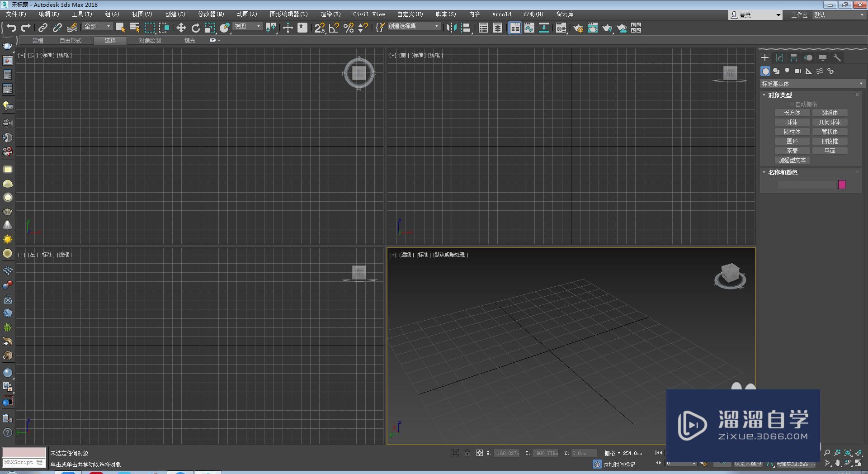Viewport: 868px width, 474px height.
Task: Toggle the selection lock padlock in status bar
Action: [467, 453]
